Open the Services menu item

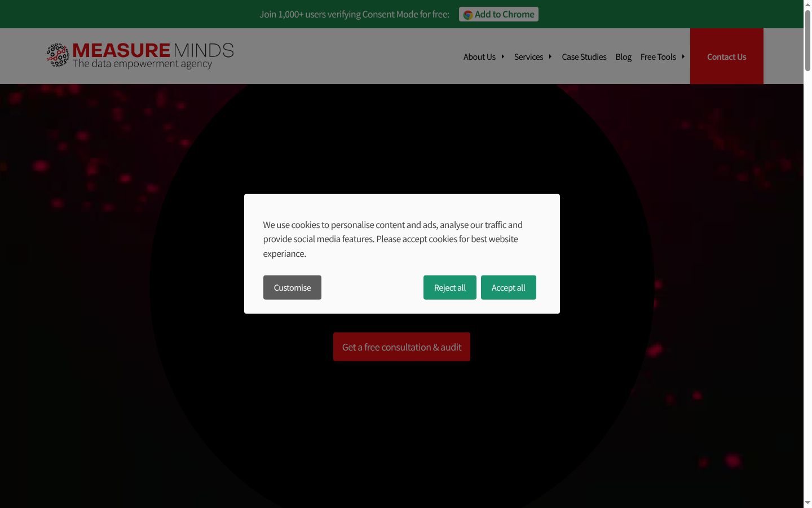click(528, 57)
